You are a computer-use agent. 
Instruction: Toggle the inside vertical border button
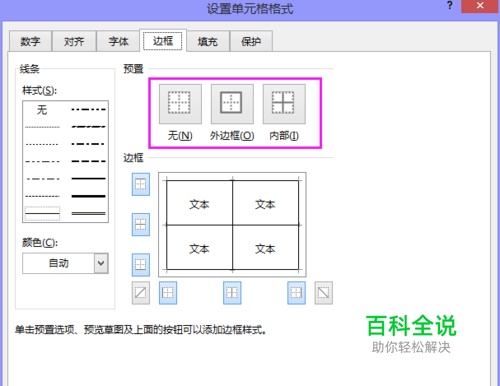232,293
